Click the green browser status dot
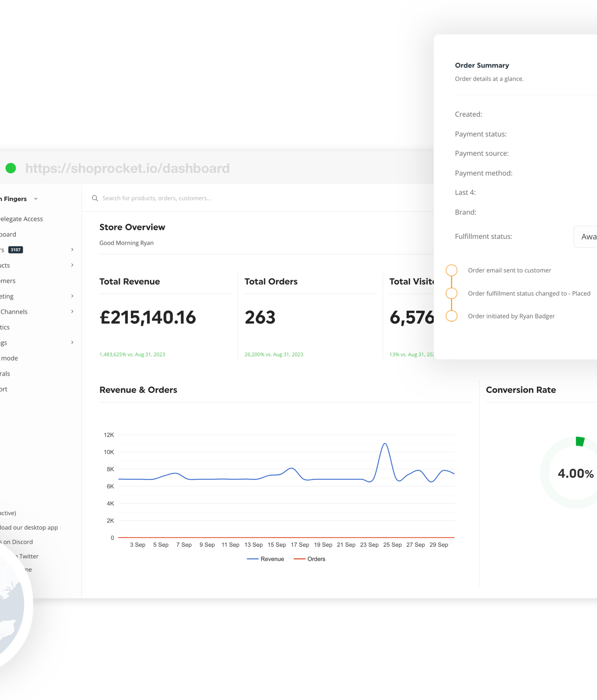The height and width of the screenshot is (700, 597). click(11, 168)
